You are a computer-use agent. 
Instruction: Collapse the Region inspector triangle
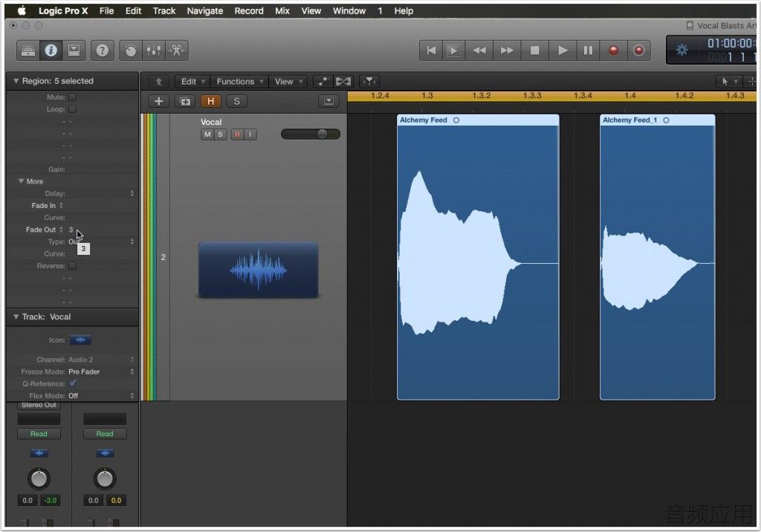(16, 81)
